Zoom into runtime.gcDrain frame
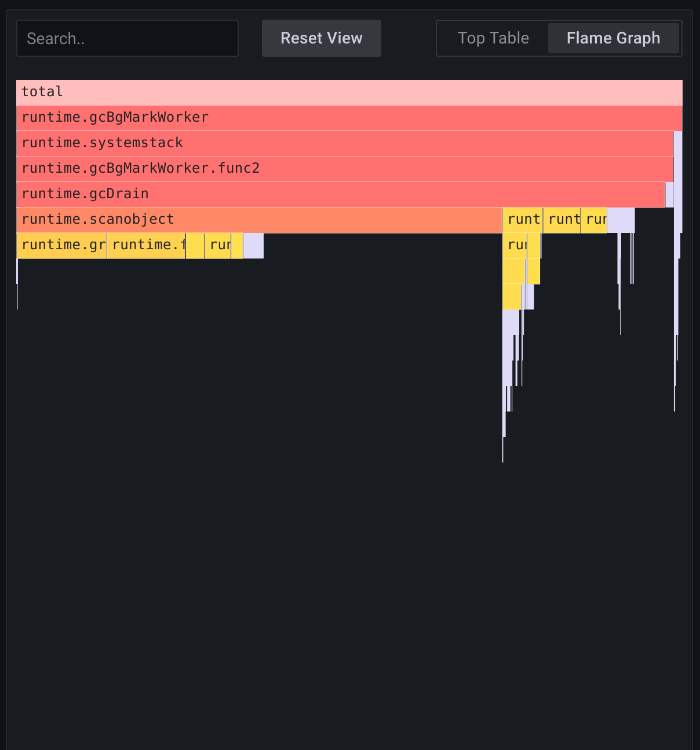 tap(341, 194)
